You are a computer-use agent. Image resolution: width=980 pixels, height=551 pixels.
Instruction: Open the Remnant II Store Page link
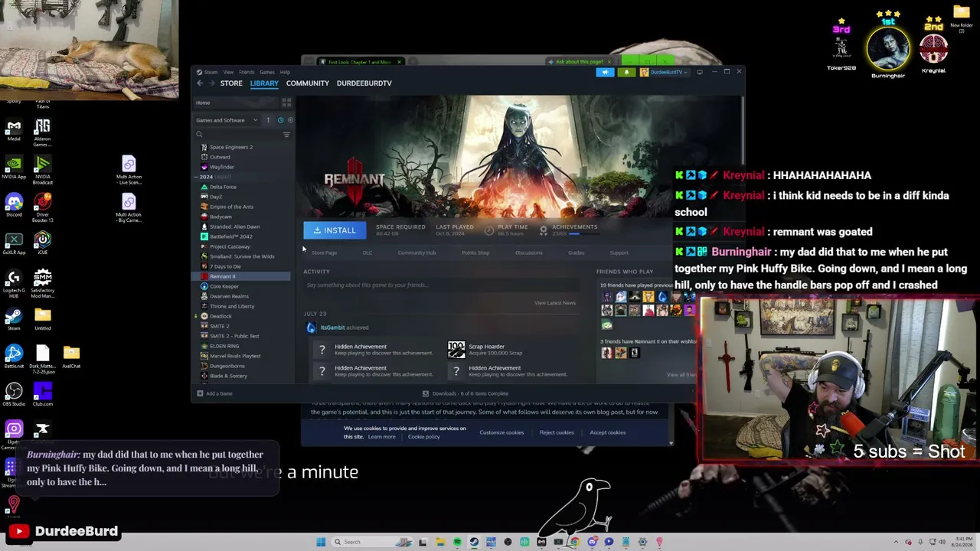324,253
